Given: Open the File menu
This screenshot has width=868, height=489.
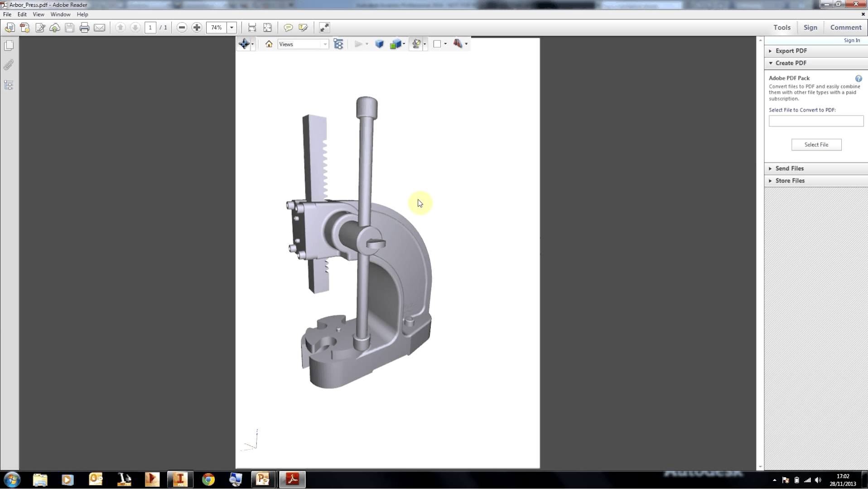Looking at the screenshot, I should 7,14.
